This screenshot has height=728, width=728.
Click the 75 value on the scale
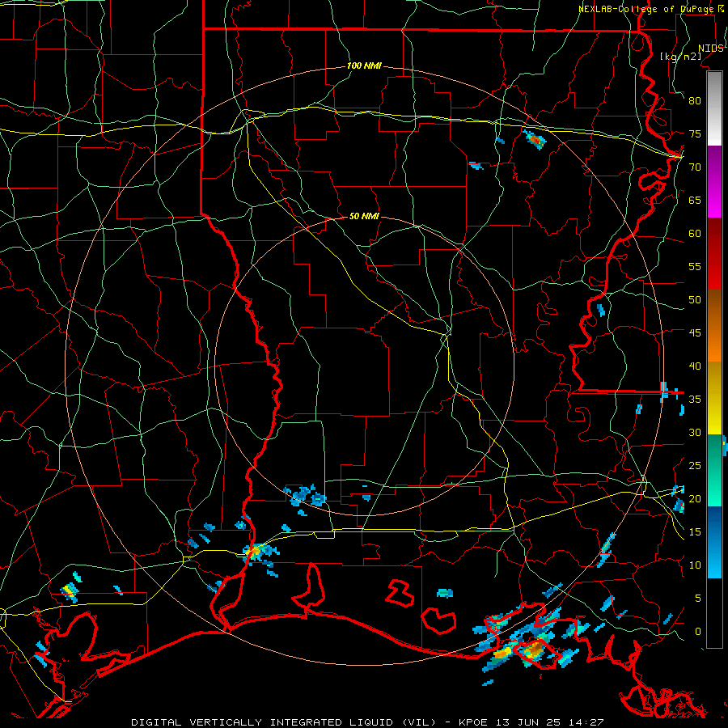(695, 133)
